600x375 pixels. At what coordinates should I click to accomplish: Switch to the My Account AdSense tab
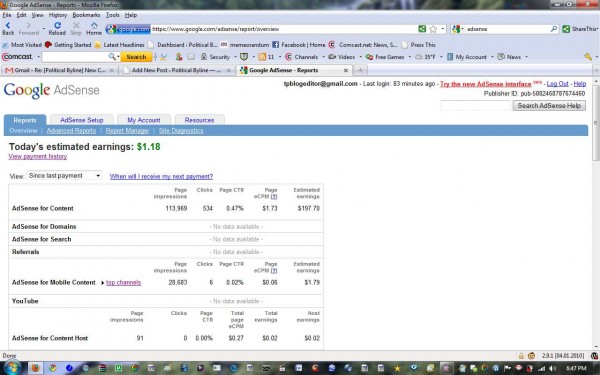pyautogui.click(x=143, y=120)
